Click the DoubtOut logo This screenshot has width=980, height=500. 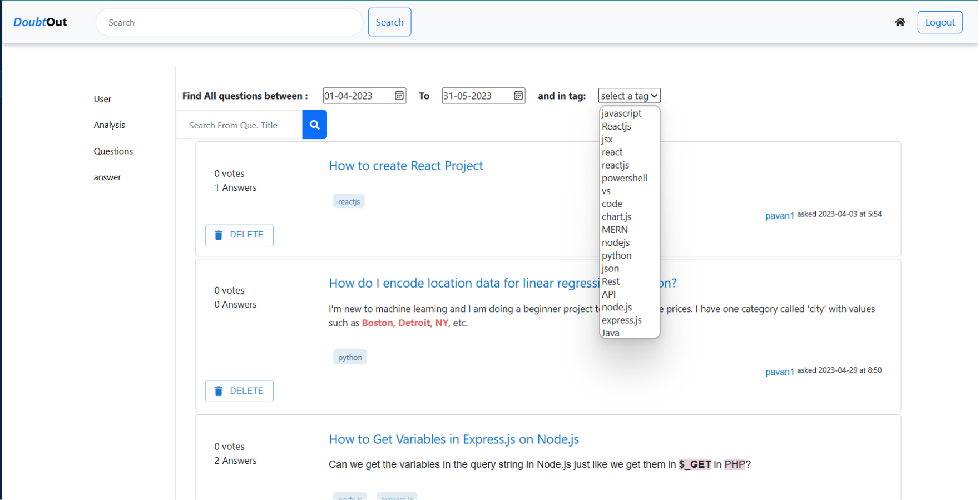point(40,22)
